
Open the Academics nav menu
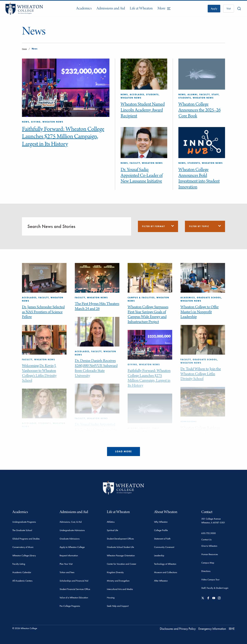84,8
